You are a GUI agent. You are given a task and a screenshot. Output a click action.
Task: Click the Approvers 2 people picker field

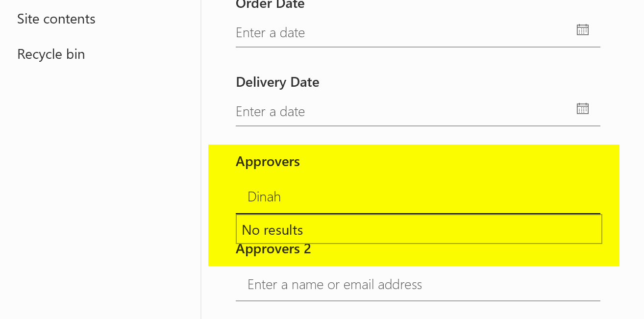[x=417, y=285]
